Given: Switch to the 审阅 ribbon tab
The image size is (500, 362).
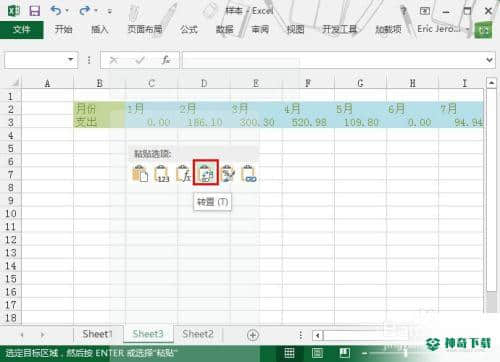Looking at the screenshot, I should (260, 30).
